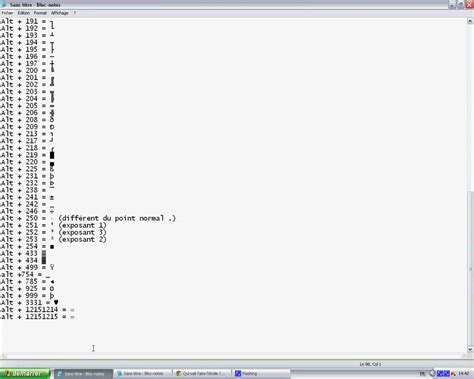Click the line 'Alt + 202 ='

click(x=27, y=85)
